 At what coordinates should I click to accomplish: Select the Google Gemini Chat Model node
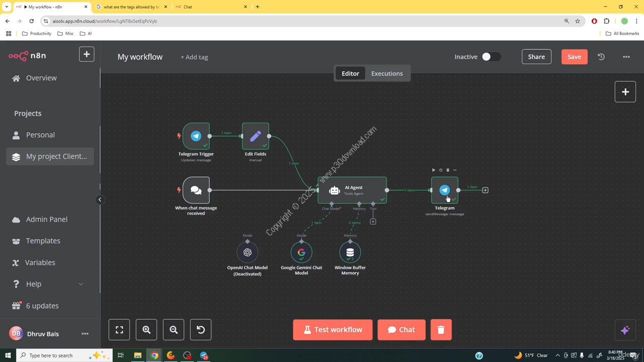(301, 252)
